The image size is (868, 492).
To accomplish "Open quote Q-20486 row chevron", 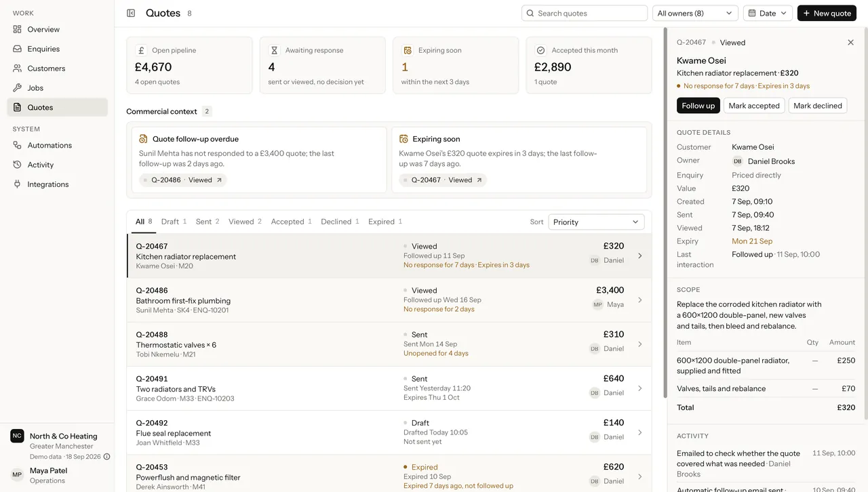I will [640, 300].
